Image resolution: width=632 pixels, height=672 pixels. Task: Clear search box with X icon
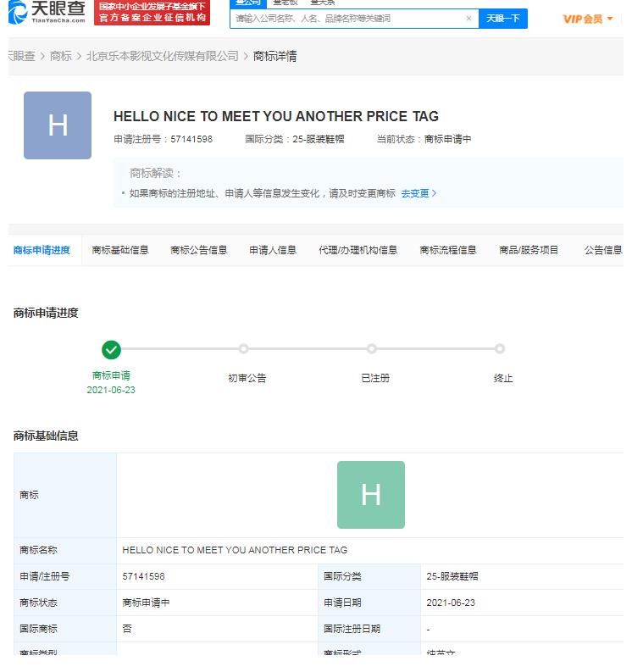(x=468, y=18)
